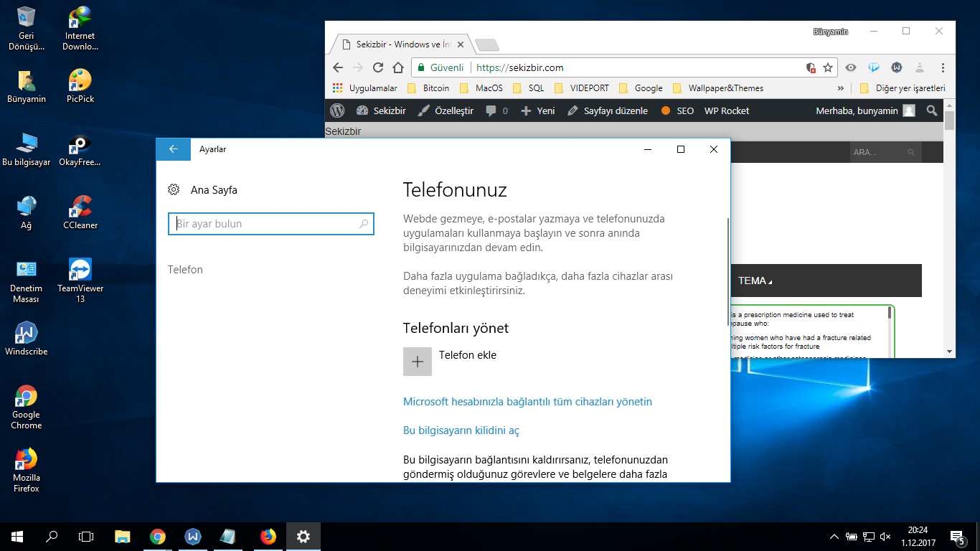
Task: Open Bitcoin bookmark folder
Action: click(x=428, y=88)
